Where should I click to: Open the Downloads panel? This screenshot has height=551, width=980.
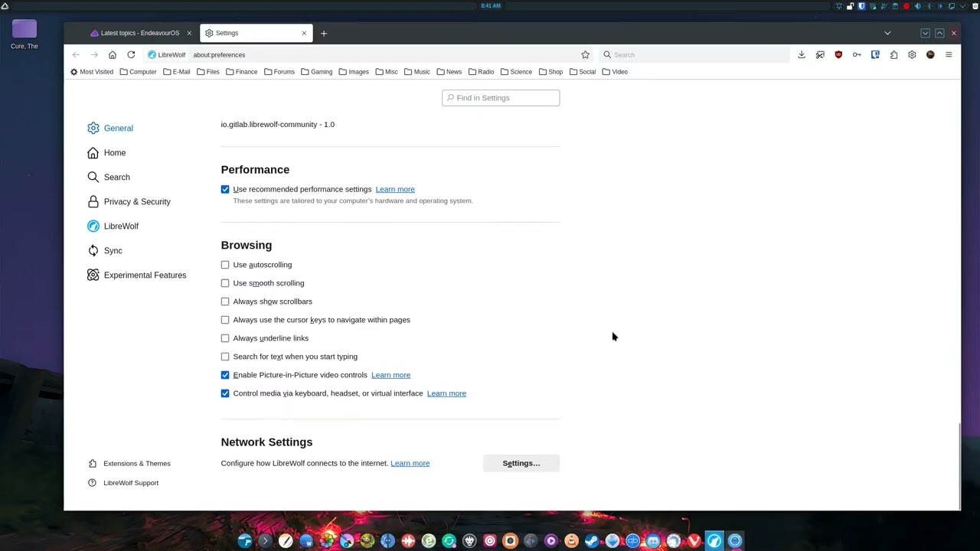tap(802, 54)
